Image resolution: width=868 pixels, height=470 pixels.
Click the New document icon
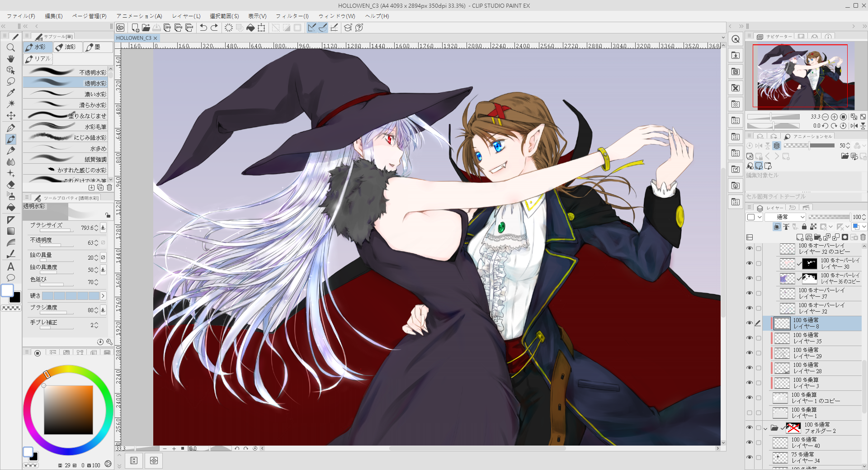[135, 28]
